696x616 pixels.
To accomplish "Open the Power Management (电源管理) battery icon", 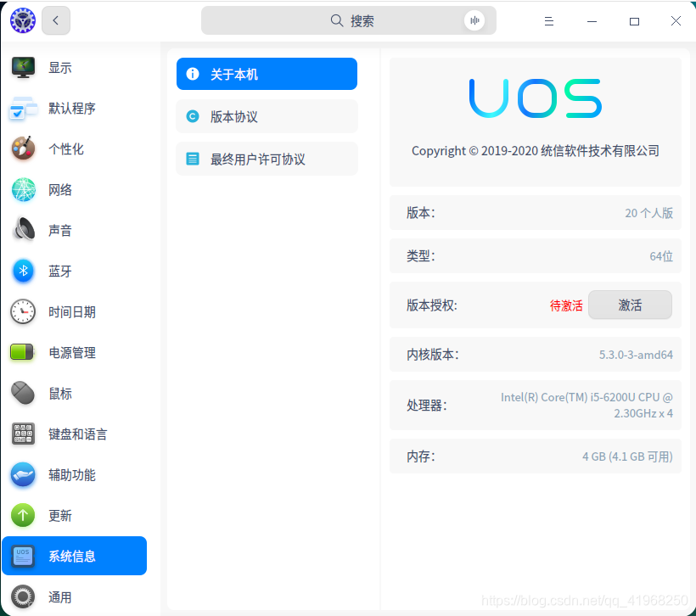I will (x=22, y=352).
